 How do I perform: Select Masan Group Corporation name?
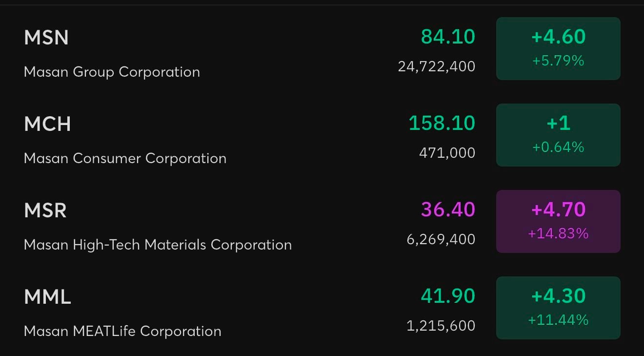[112, 72]
